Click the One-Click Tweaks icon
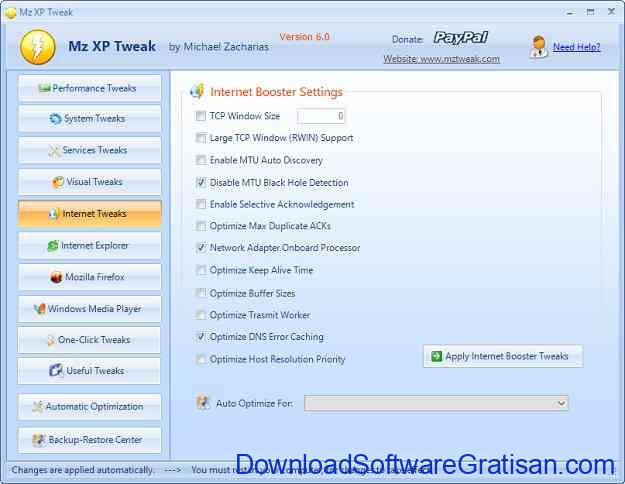This screenshot has width=625, height=484. point(51,340)
